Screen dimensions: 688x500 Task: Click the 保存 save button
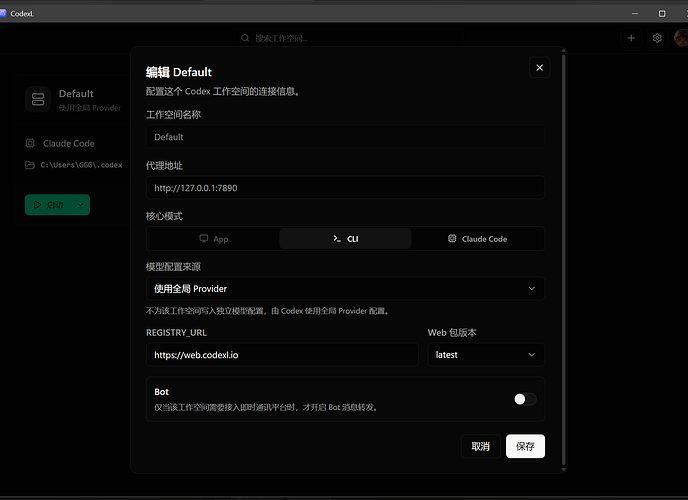coord(525,446)
